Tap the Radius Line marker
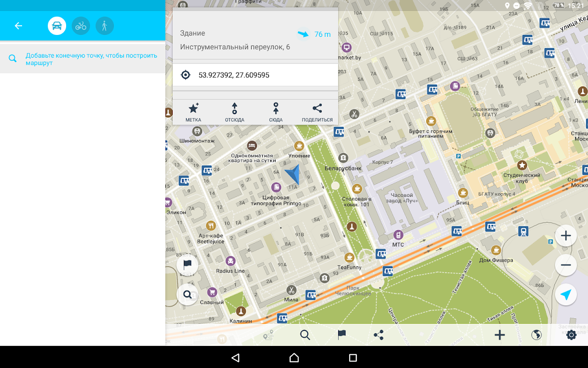The image size is (588, 368). coord(231,261)
